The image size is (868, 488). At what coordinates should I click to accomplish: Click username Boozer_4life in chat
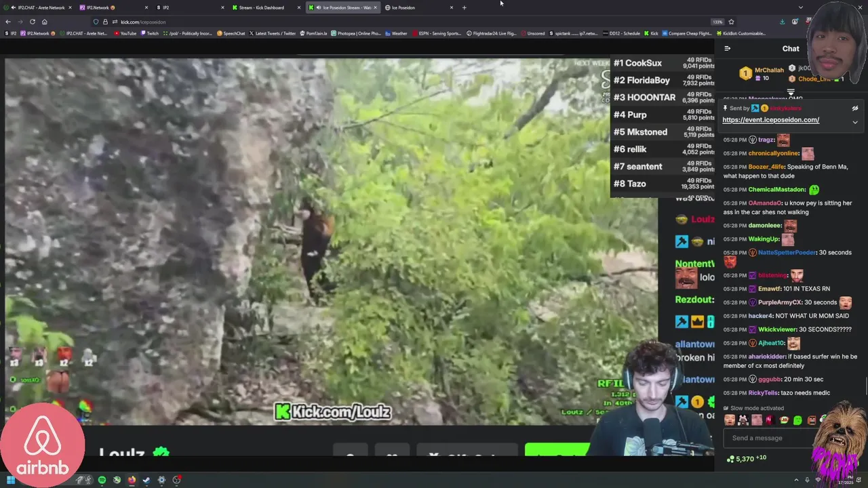coord(766,167)
